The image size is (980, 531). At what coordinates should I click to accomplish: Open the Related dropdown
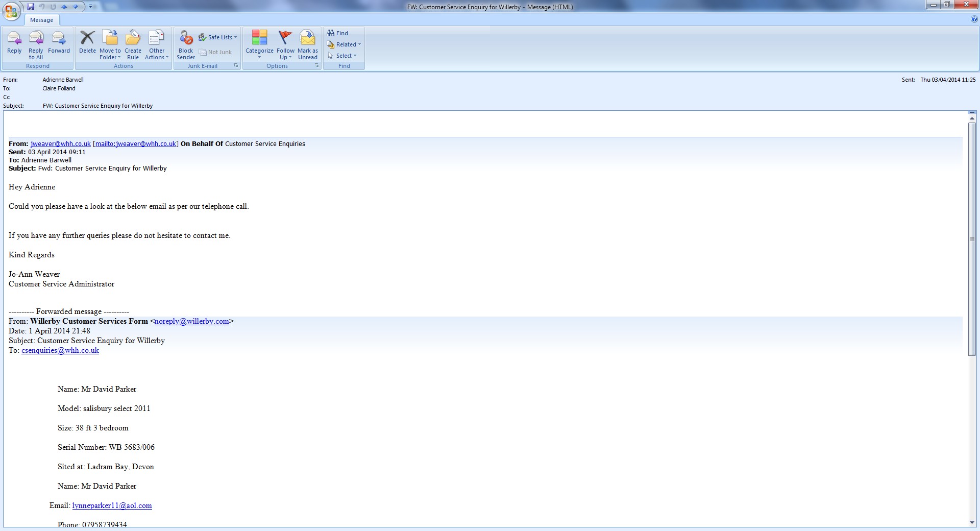tap(344, 44)
